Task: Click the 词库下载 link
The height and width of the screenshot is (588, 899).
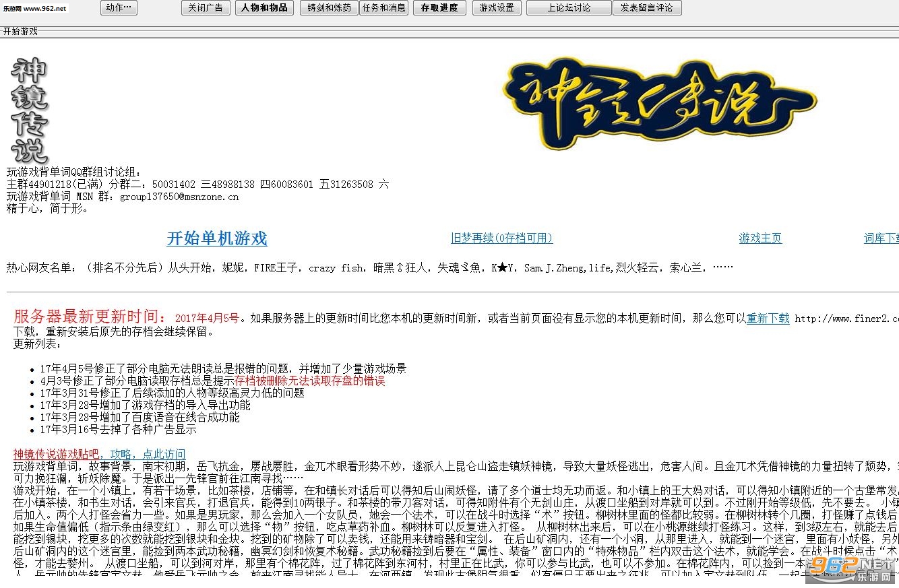Action: [x=881, y=238]
